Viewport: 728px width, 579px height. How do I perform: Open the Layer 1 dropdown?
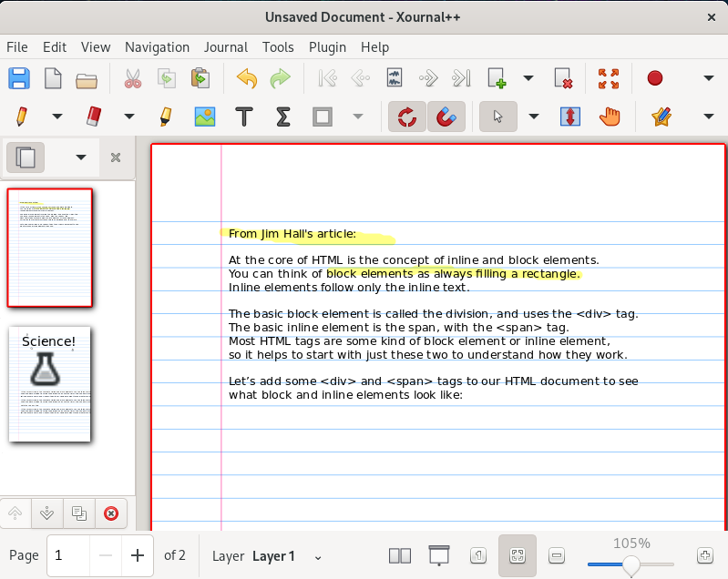click(318, 556)
